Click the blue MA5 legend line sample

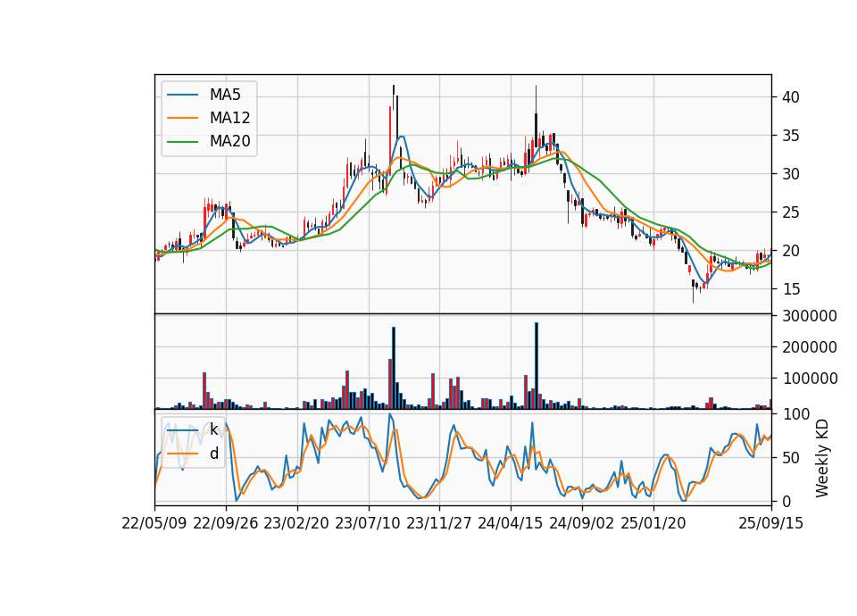coord(182,96)
